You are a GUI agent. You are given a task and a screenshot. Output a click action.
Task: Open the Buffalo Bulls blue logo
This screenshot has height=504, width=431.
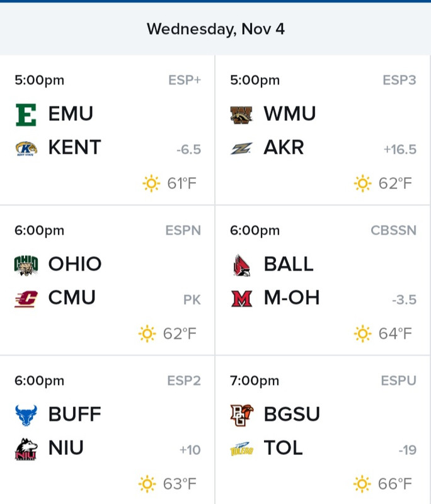(26, 415)
